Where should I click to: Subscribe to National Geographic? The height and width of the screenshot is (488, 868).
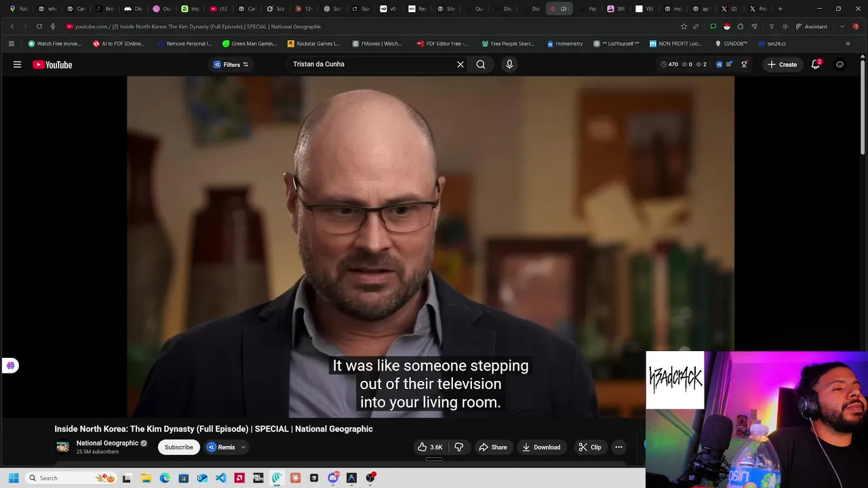coord(179,447)
